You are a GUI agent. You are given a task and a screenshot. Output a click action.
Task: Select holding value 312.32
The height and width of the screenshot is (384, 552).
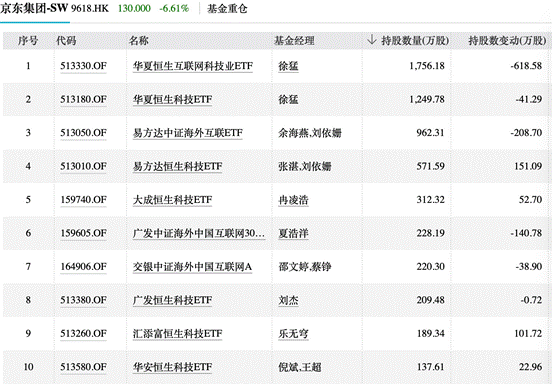pos(431,200)
